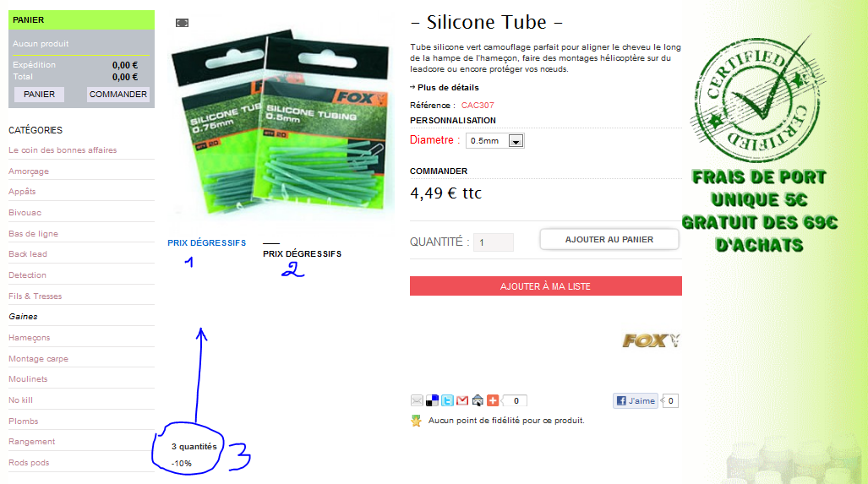Image resolution: width=868 pixels, height=484 pixels.
Task: Click the Facebook J'aime button
Action: pyautogui.click(x=636, y=400)
